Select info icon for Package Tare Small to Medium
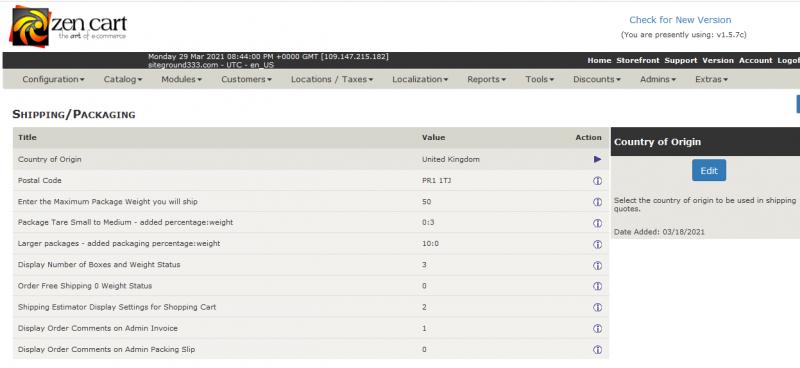The height and width of the screenshot is (368, 800). tap(597, 223)
